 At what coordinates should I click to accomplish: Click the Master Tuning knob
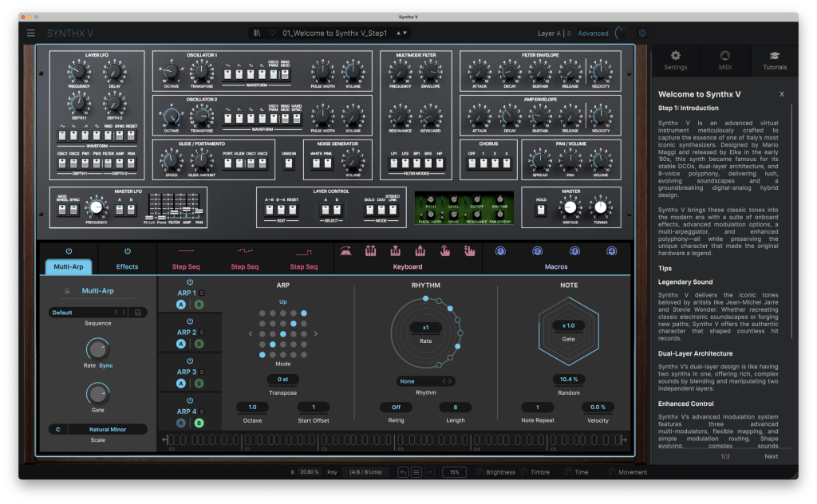(x=600, y=208)
